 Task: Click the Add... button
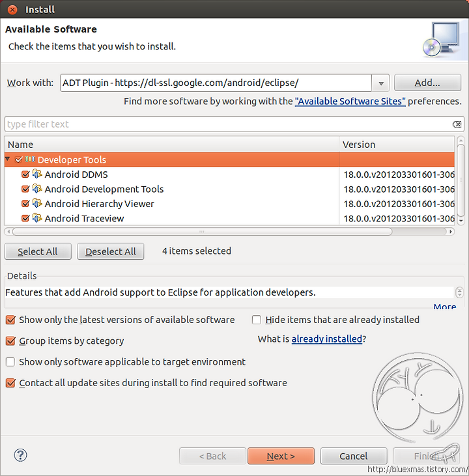[x=427, y=83]
